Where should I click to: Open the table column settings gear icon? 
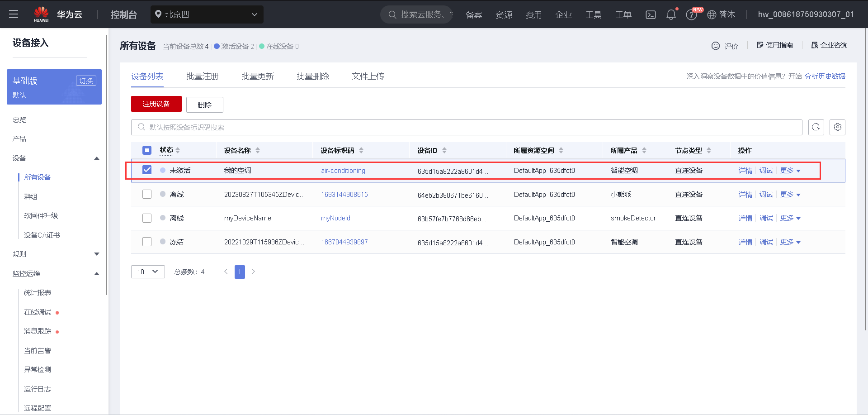tap(837, 127)
